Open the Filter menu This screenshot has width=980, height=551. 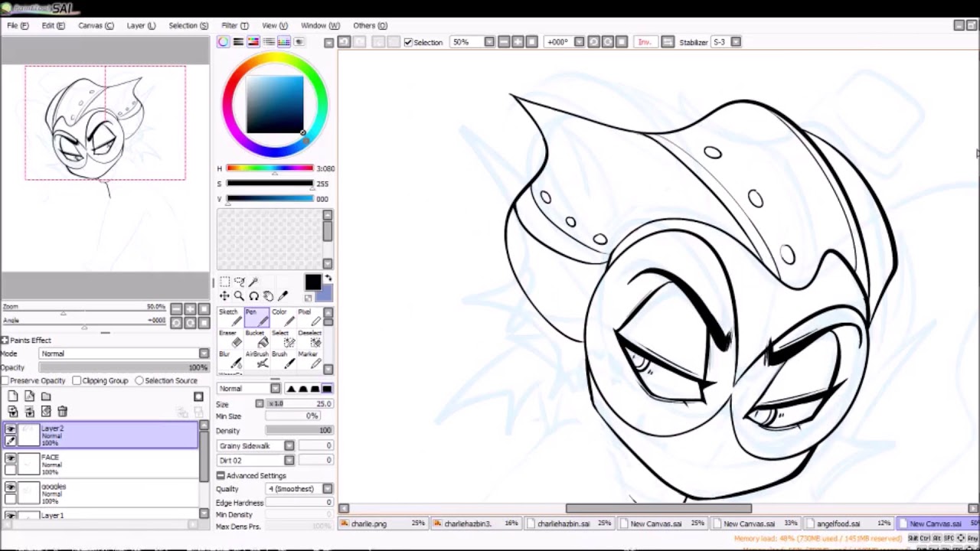[x=234, y=25]
